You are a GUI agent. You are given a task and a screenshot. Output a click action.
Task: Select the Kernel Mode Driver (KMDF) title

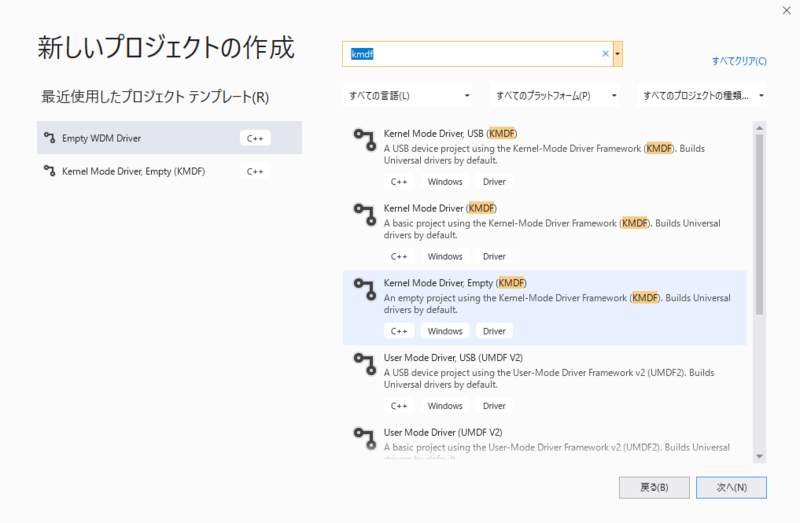(440, 208)
